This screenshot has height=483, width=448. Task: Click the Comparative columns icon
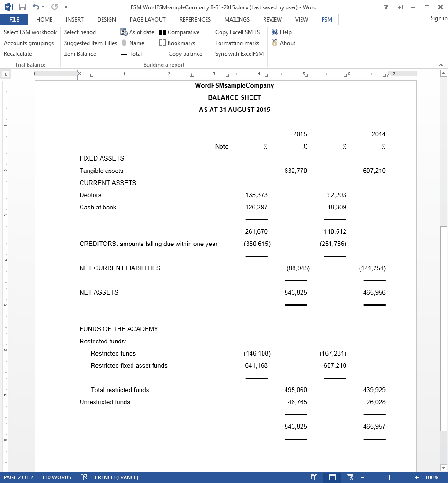pyautogui.click(x=162, y=32)
